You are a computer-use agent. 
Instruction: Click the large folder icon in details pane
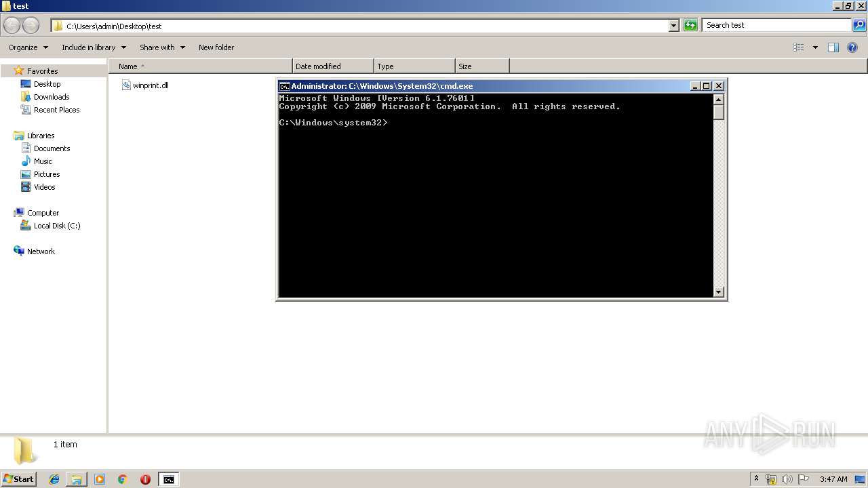point(25,451)
